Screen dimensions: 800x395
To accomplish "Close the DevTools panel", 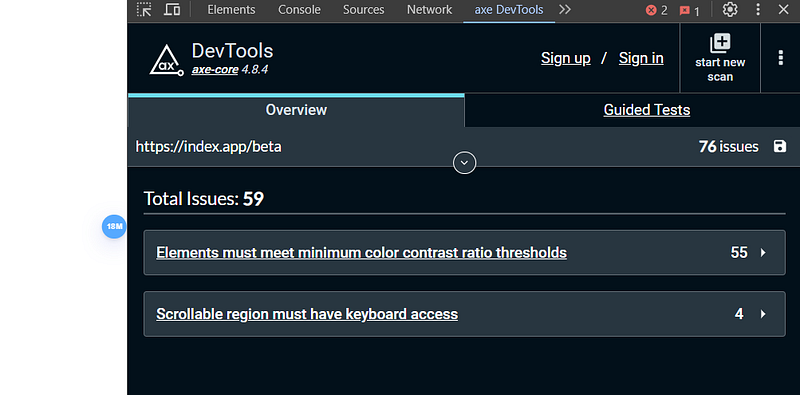I will 783,9.
